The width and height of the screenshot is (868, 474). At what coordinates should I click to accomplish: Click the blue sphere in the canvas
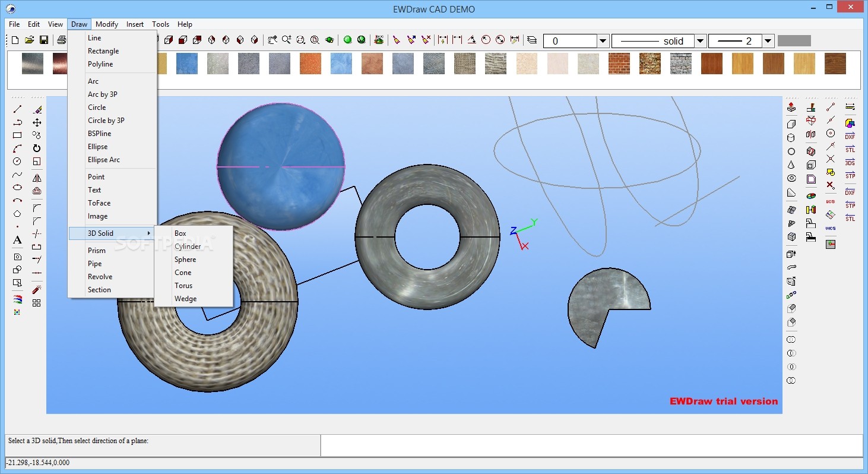click(281, 167)
